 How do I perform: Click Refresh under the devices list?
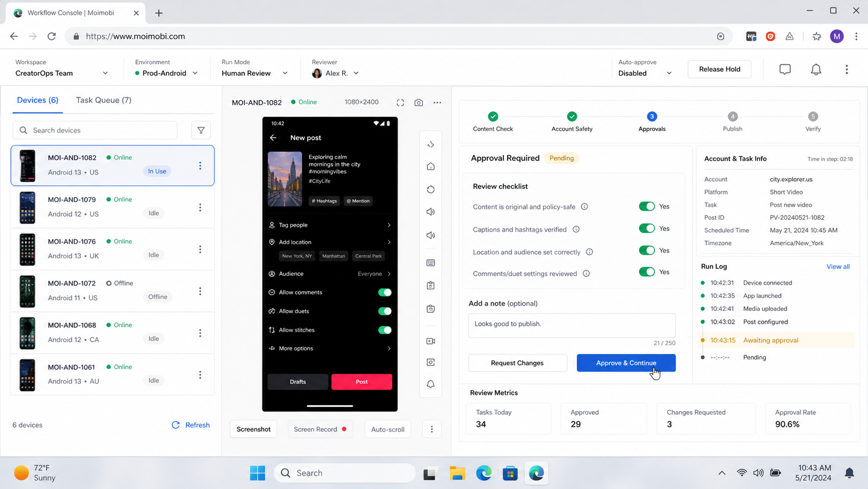(191, 425)
